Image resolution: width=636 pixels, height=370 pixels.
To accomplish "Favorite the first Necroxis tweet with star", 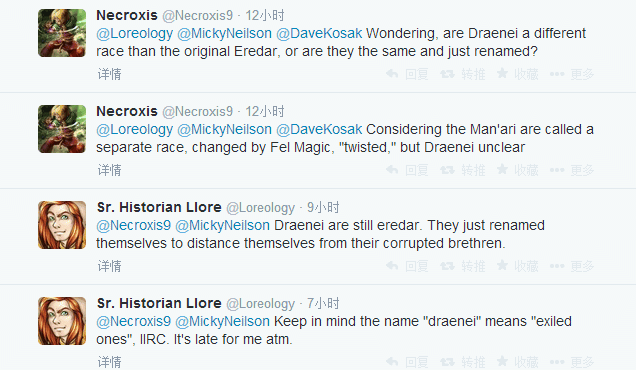I will coord(518,74).
